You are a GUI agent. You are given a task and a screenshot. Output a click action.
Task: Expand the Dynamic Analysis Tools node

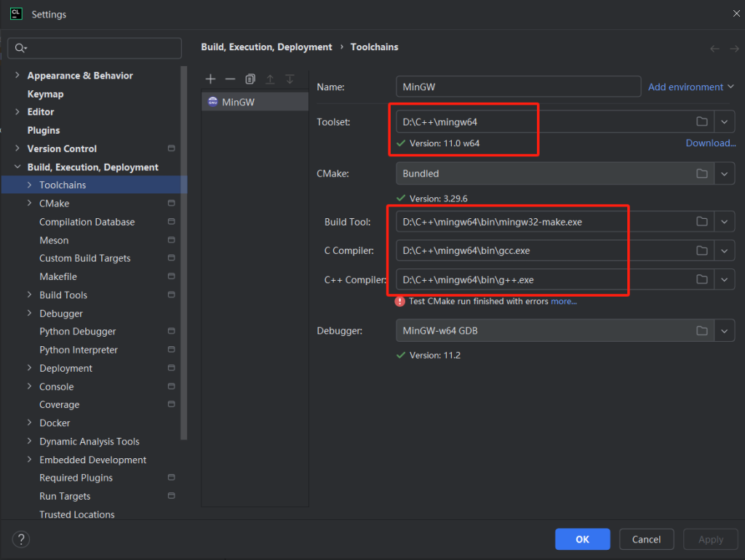pyautogui.click(x=29, y=441)
